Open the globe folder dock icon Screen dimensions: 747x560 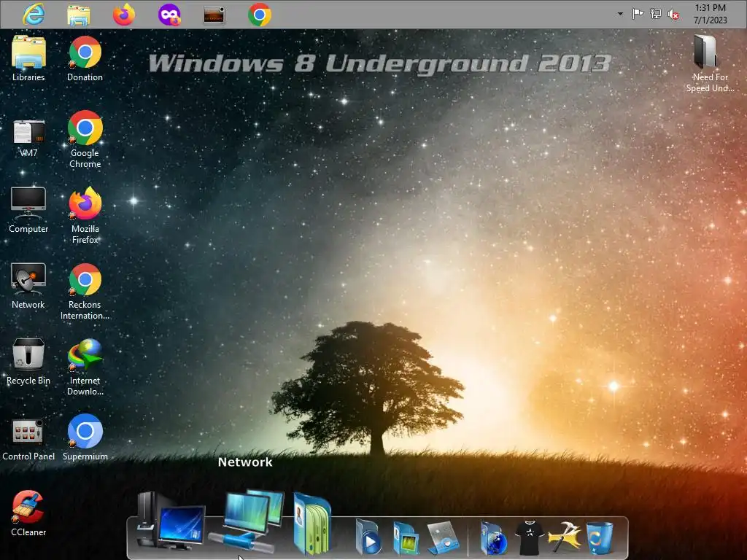(x=494, y=538)
